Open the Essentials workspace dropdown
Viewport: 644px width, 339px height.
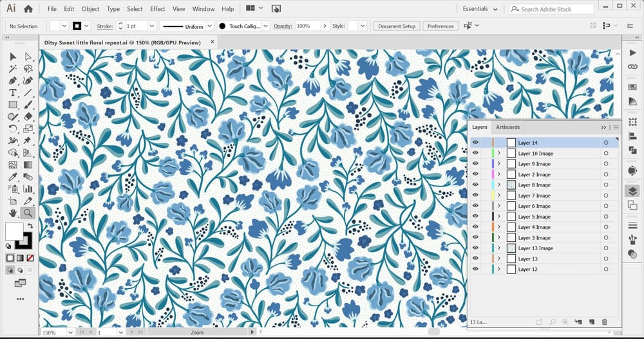[480, 8]
